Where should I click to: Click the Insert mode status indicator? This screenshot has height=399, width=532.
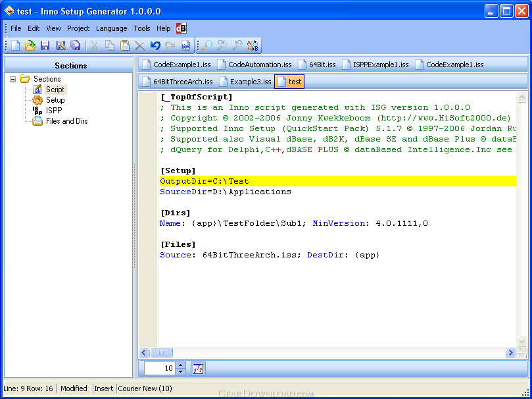[x=104, y=388]
